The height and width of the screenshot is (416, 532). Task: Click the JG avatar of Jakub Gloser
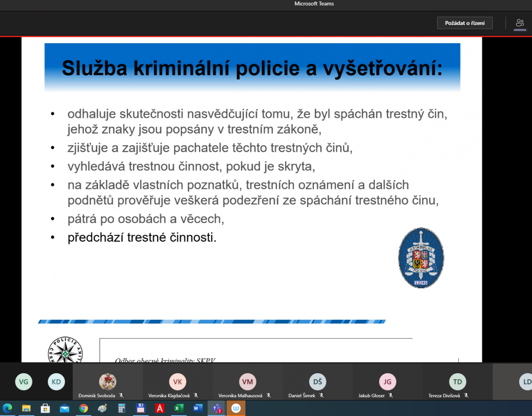coord(387,381)
